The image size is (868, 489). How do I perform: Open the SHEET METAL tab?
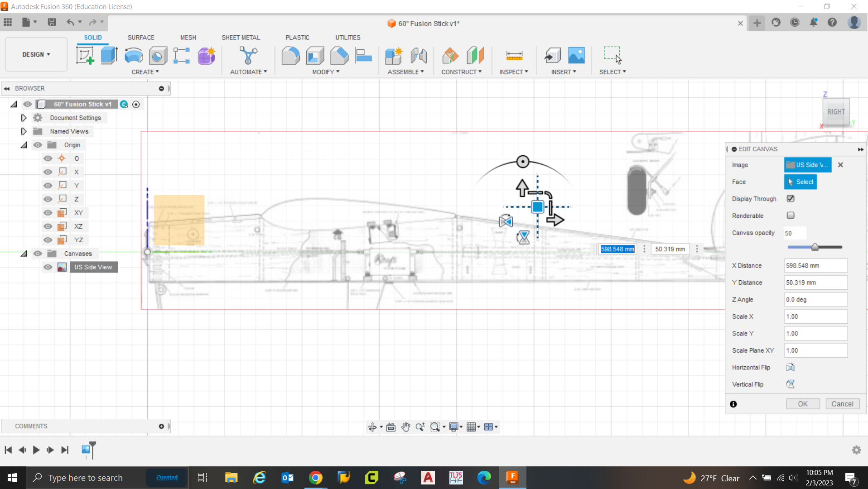241,38
